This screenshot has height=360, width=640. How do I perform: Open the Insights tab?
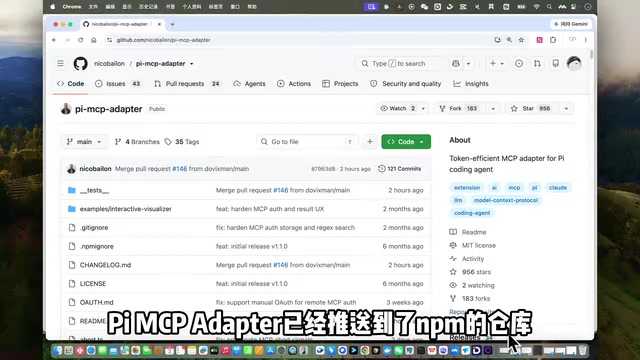pos(471,84)
